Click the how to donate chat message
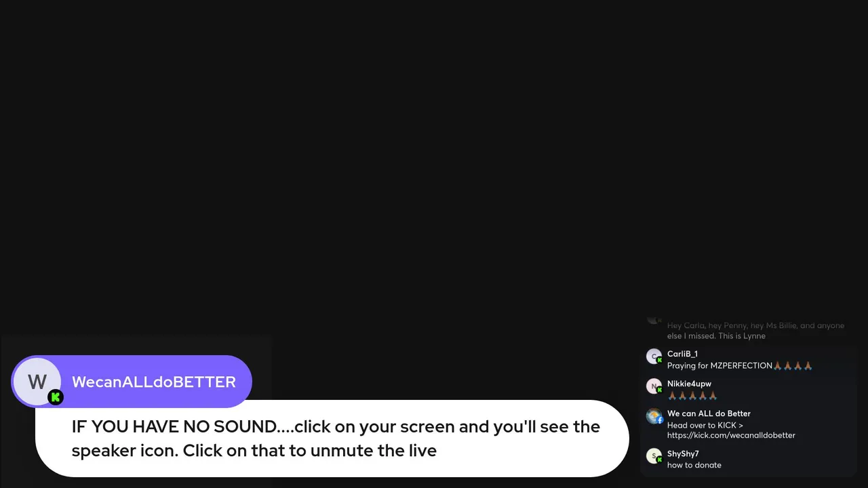868x488 pixels. (694, 465)
